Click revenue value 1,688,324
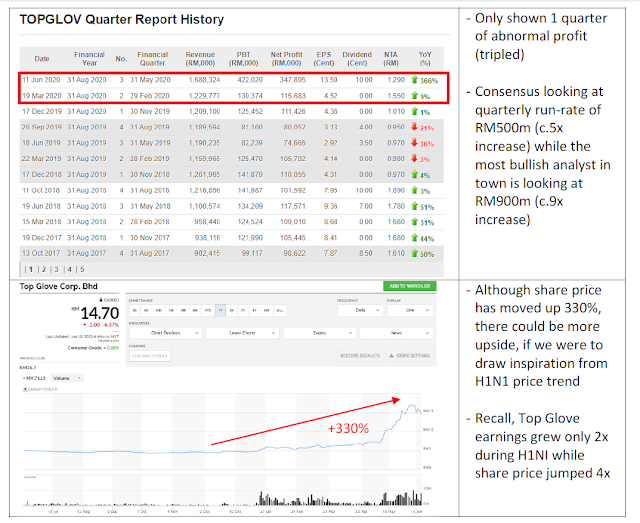 pos(204,80)
